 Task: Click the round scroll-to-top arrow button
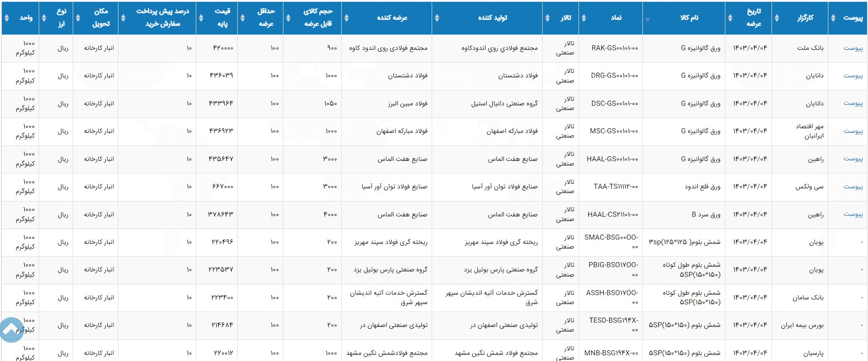[12, 330]
